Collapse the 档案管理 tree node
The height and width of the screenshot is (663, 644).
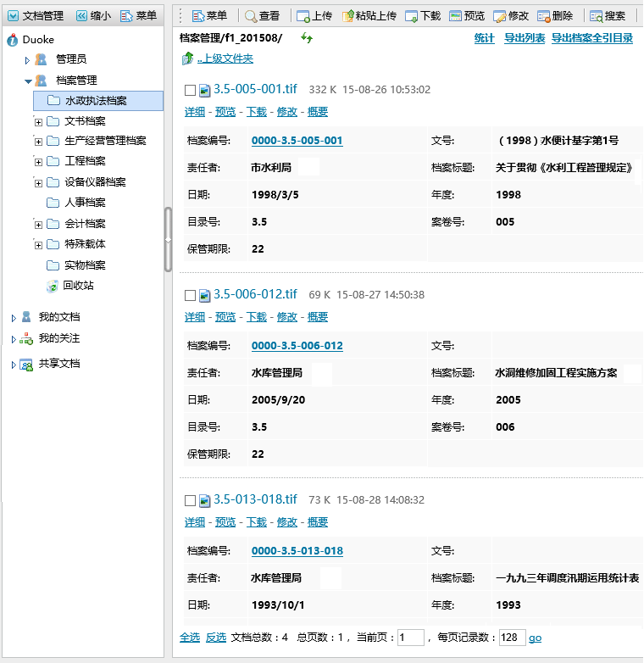(28, 81)
